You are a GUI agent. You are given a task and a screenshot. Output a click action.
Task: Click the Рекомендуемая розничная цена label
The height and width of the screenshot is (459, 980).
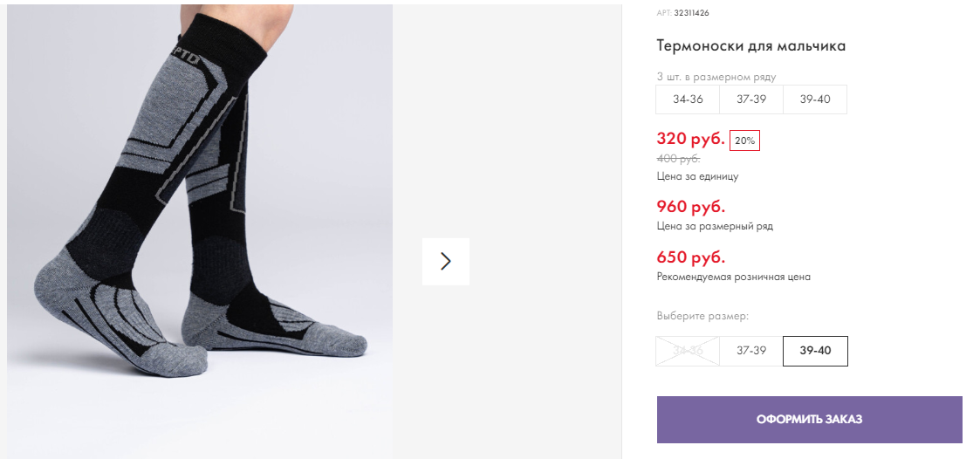click(733, 277)
